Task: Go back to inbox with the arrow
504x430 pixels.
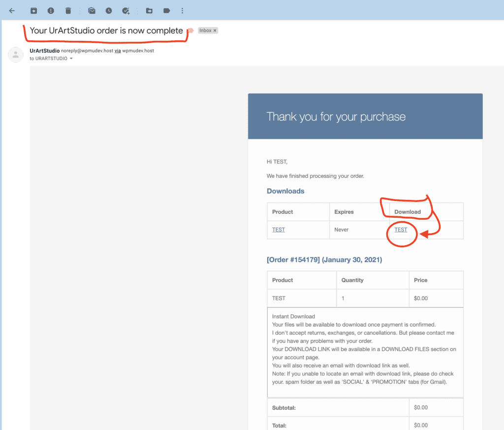Action: (12, 11)
